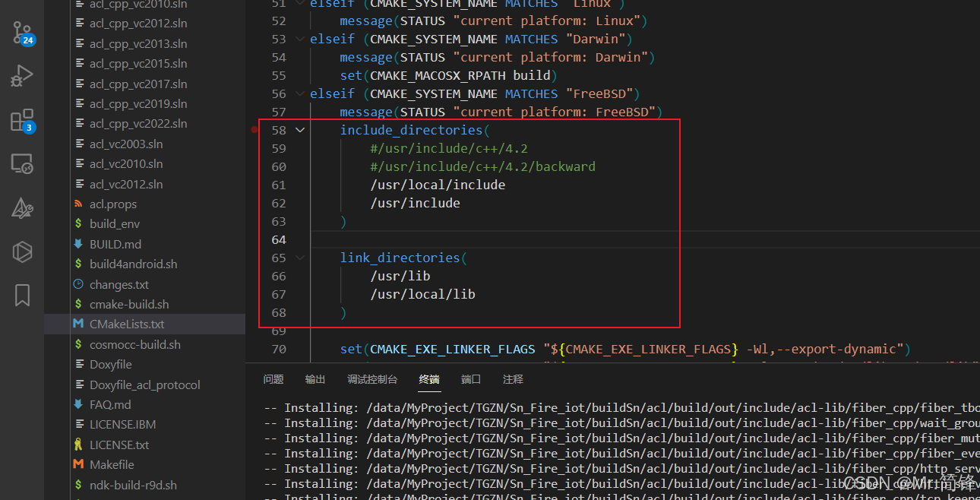This screenshot has width=980, height=500.
Task: Select the Run and Debug icon
Action: (x=21, y=76)
